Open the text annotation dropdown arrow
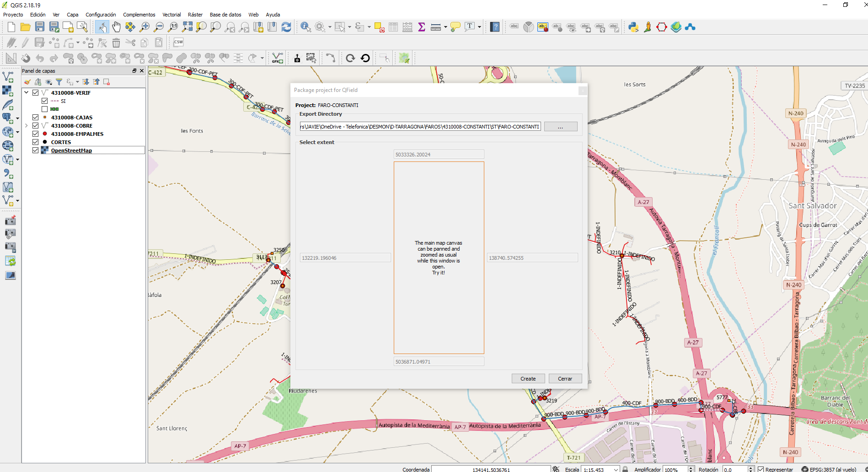 click(x=478, y=27)
